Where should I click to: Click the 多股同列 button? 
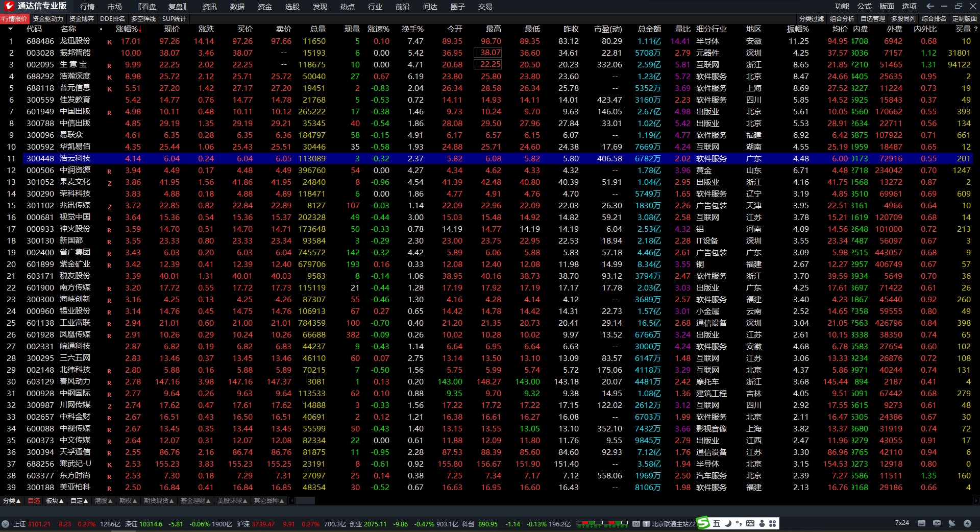903,19
